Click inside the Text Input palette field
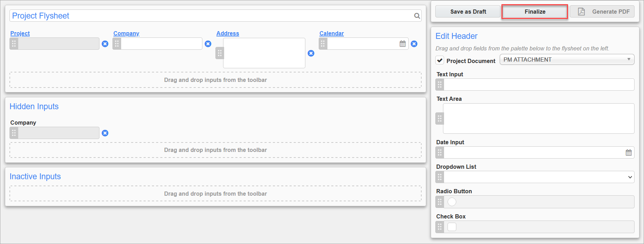Viewport: 644px width, 244px height. (539, 85)
